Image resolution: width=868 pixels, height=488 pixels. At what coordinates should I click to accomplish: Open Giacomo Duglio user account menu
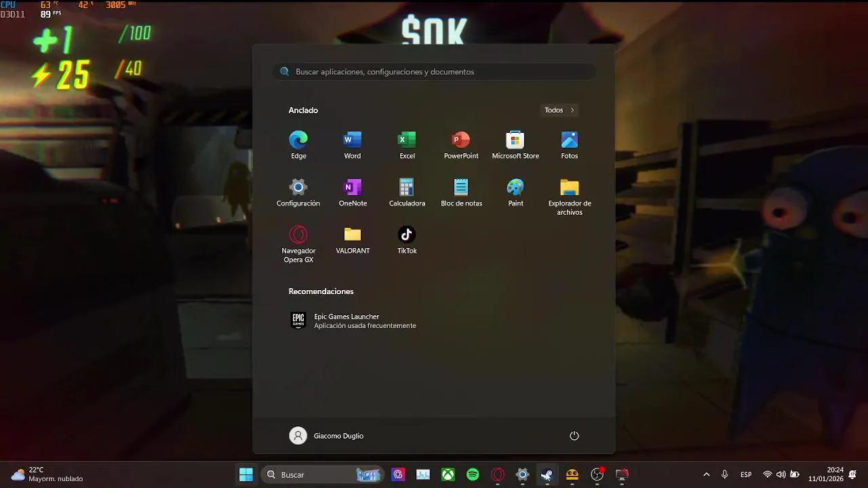[326, 436]
